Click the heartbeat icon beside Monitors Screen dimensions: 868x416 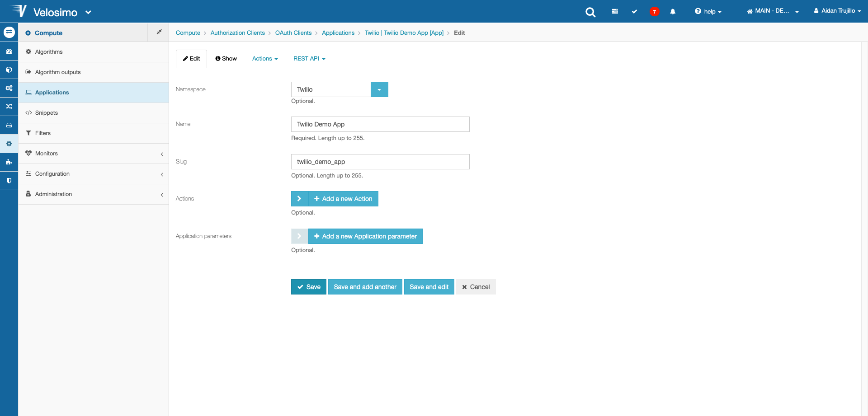click(x=28, y=153)
